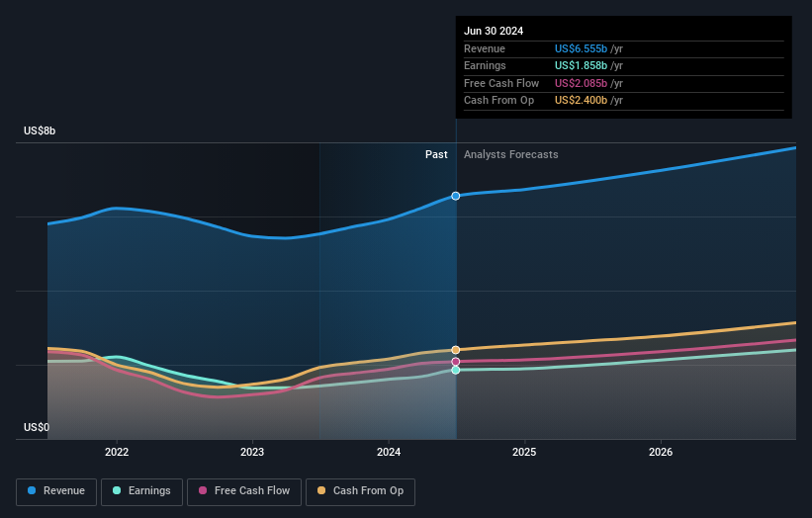Click the US$6.555b revenue value
This screenshot has height=518, width=812.
pos(581,48)
